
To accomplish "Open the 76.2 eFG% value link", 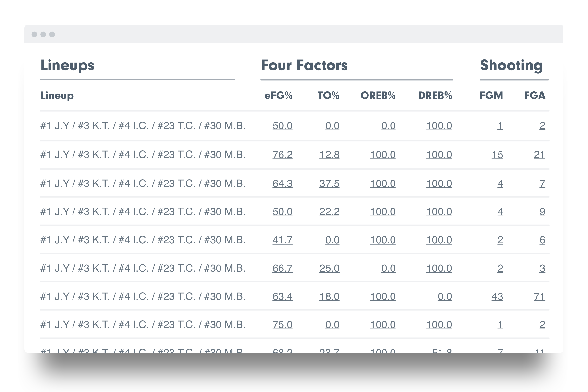I will (282, 155).
